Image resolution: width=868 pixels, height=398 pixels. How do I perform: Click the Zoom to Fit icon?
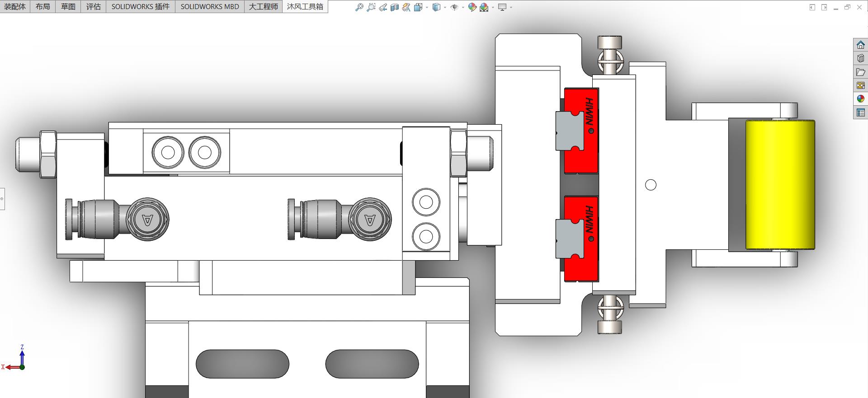click(x=359, y=7)
